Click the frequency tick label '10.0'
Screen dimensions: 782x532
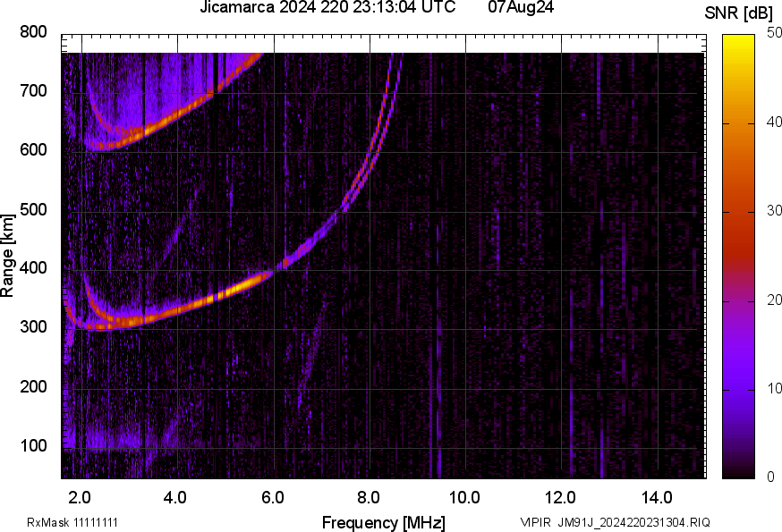[464, 498]
